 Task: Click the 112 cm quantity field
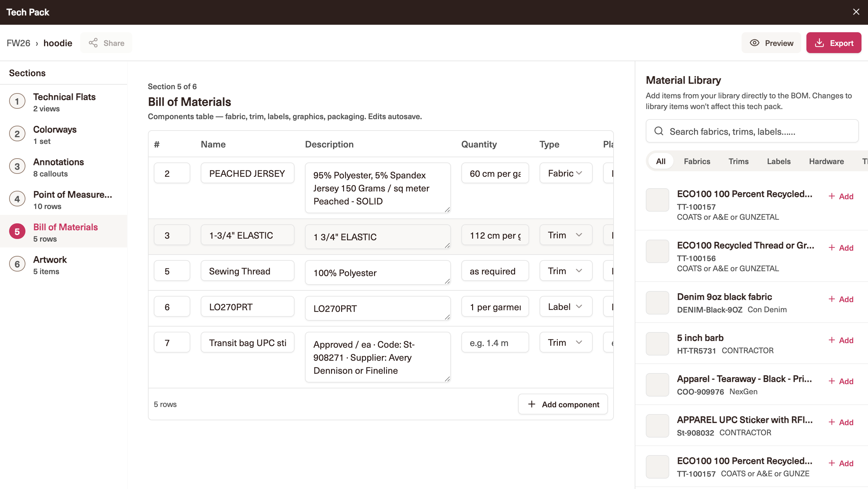click(495, 235)
